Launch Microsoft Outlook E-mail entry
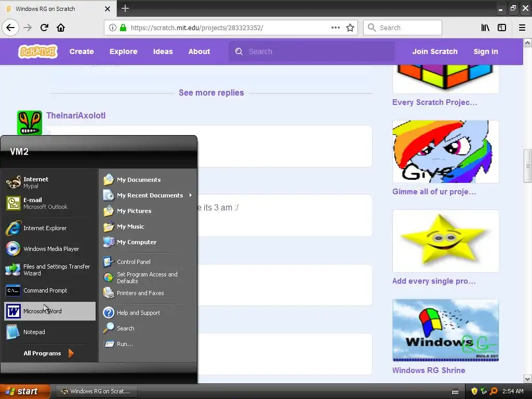This screenshot has height=399, width=532. click(x=49, y=203)
